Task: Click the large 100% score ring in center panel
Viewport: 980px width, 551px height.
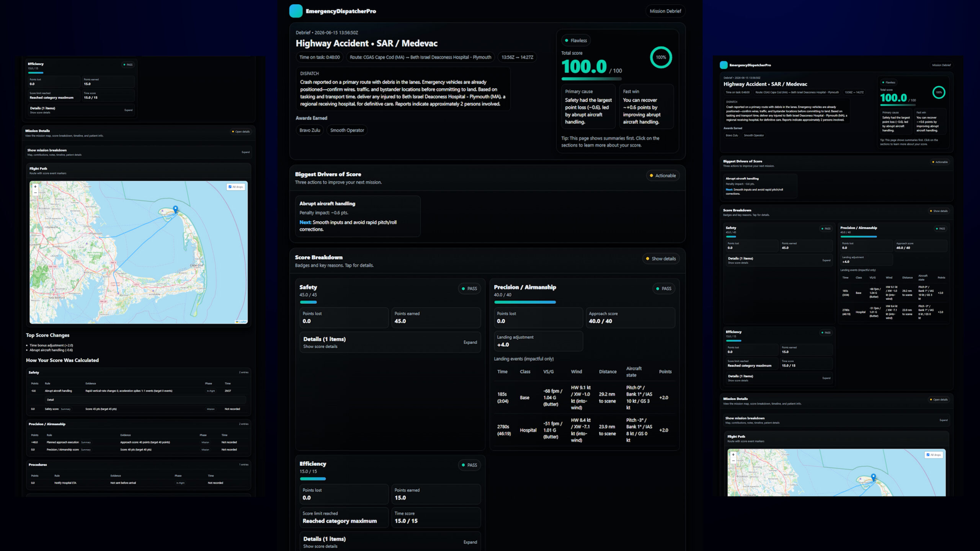Action: [x=661, y=57]
